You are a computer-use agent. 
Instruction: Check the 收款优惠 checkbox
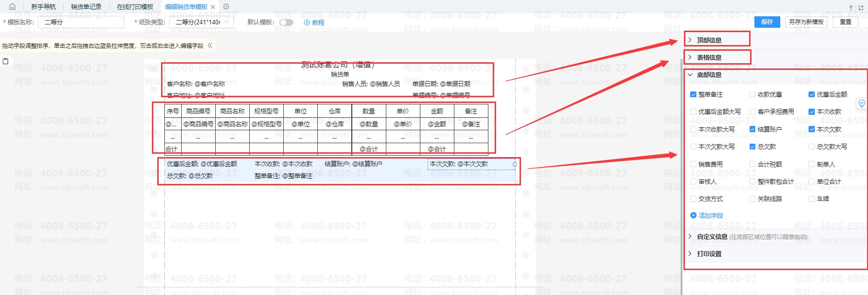tap(752, 94)
